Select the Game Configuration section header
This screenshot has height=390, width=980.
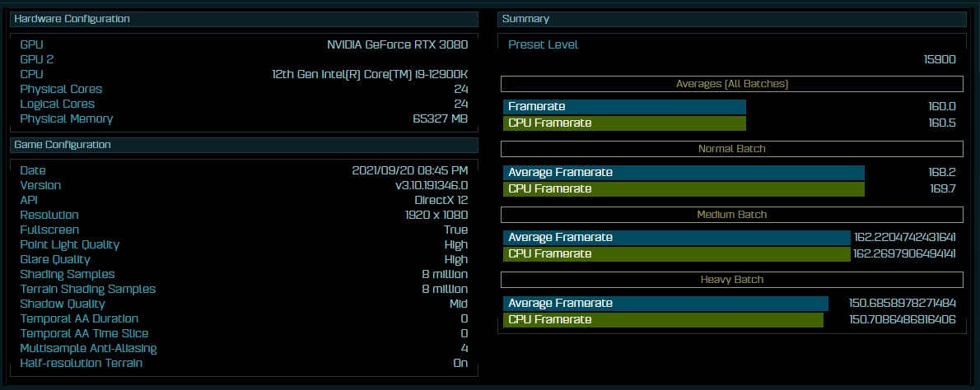click(244, 145)
